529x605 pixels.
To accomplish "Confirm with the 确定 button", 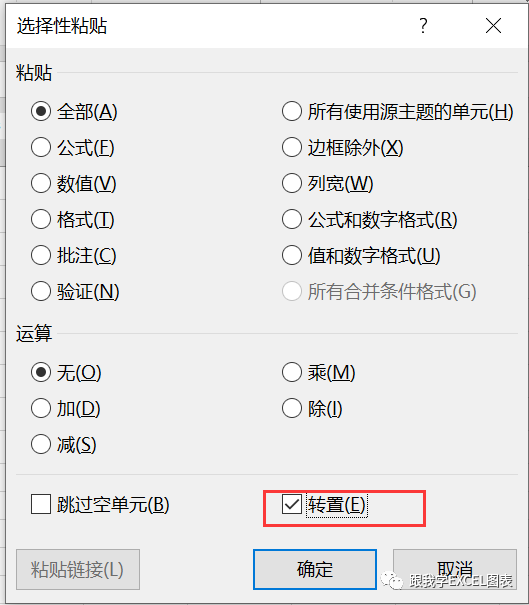I will (x=315, y=569).
